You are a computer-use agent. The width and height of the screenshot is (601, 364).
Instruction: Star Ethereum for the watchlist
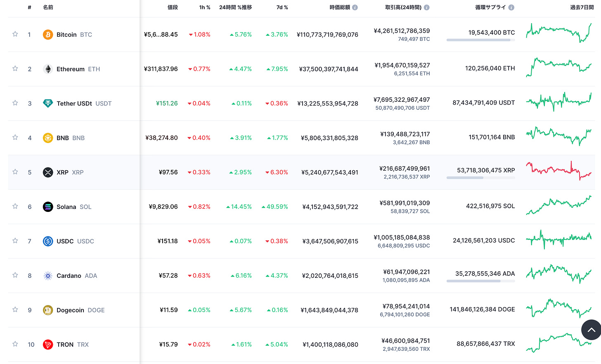click(15, 68)
